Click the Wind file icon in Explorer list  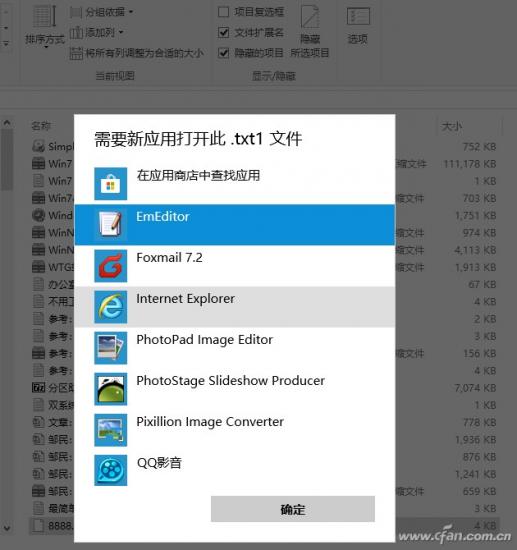tap(38, 215)
